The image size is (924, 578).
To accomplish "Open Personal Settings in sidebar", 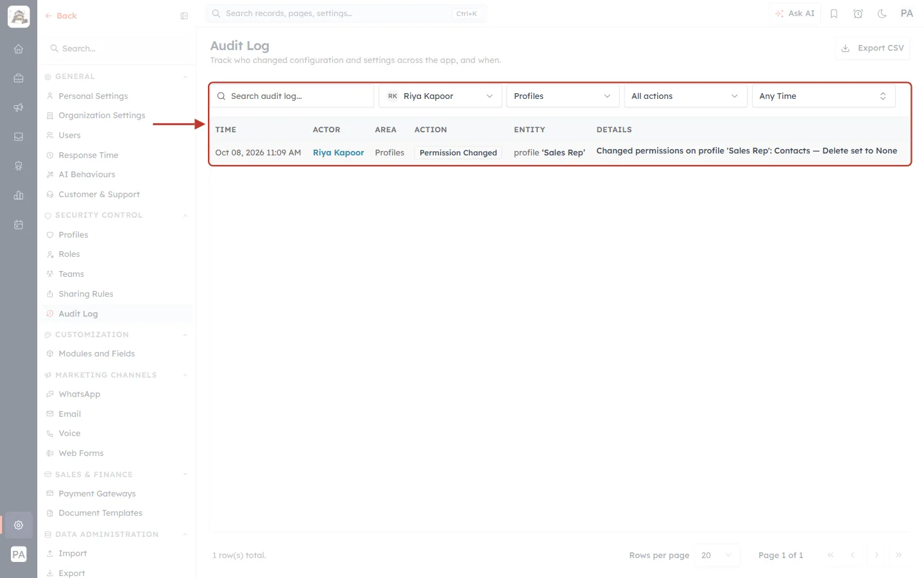I will [93, 96].
